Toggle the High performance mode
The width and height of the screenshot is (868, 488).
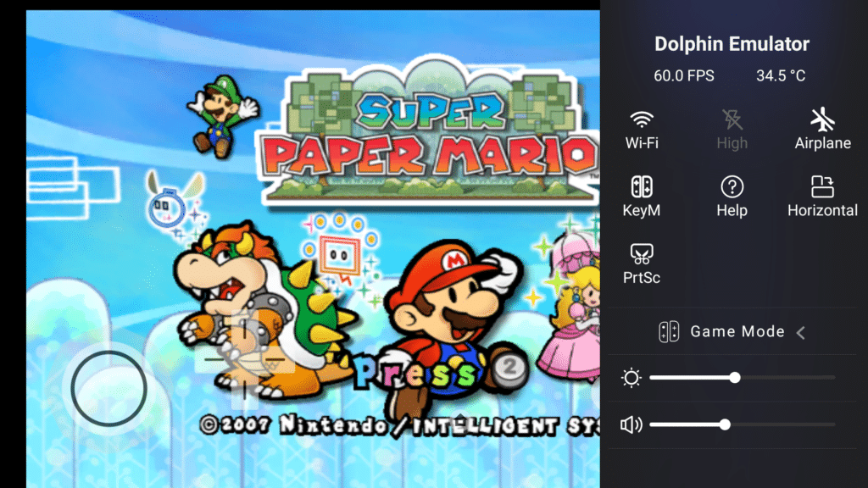[x=732, y=119]
